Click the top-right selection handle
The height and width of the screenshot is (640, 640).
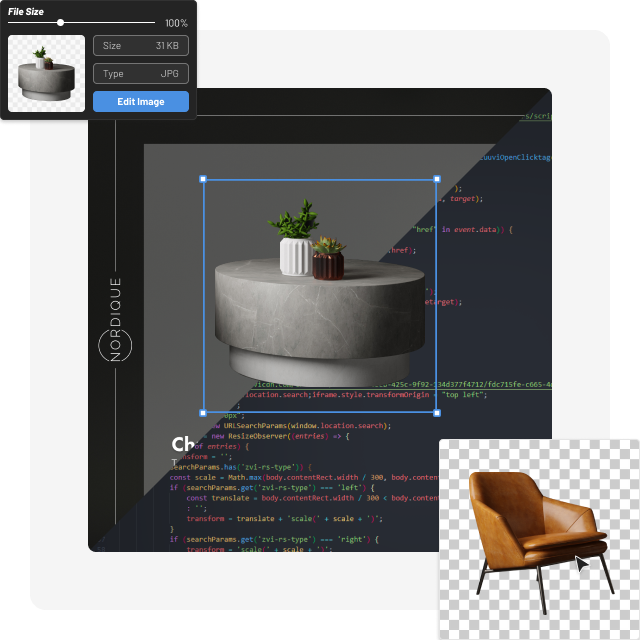[436, 180]
